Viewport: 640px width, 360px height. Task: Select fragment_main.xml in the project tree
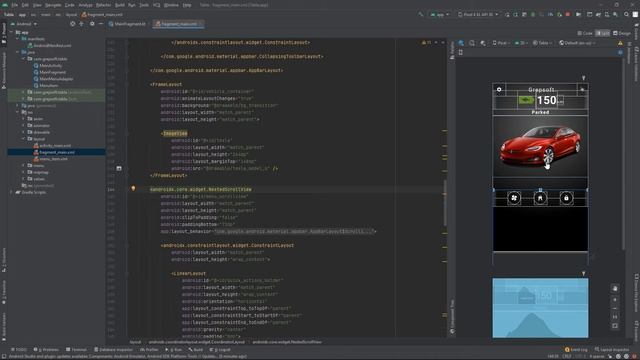point(56,152)
